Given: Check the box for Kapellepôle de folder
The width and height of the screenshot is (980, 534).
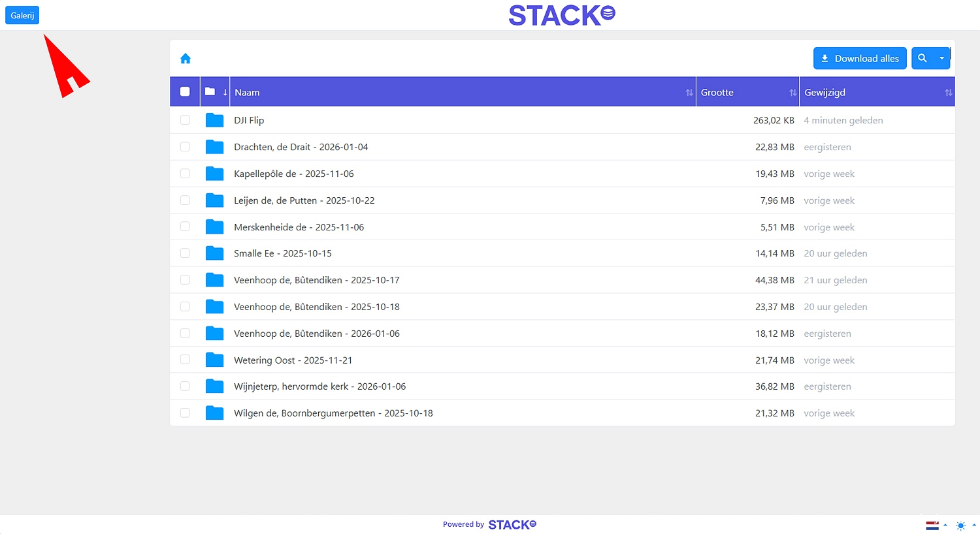Looking at the screenshot, I should 185,174.
